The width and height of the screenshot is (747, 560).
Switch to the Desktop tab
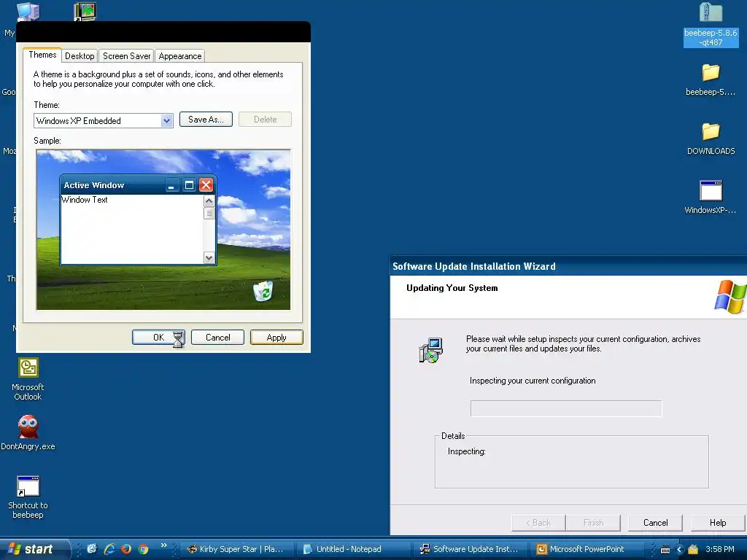(x=80, y=56)
